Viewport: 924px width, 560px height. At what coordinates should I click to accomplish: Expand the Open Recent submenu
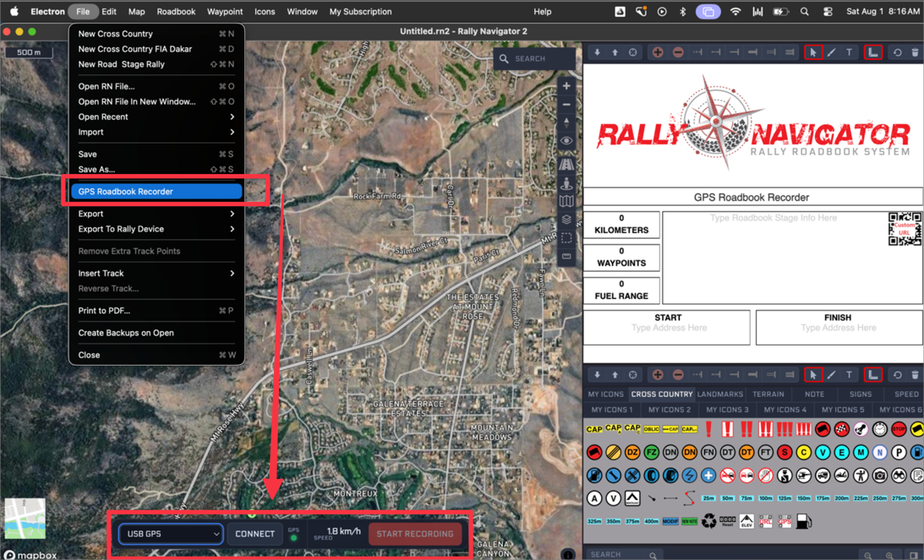pyautogui.click(x=156, y=117)
